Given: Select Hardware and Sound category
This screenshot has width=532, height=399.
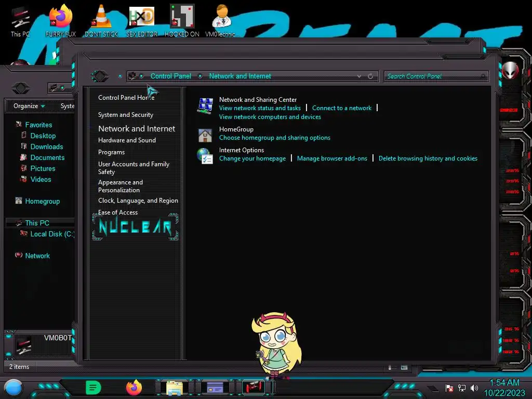Looking at the screenshot, I should 127,140.
